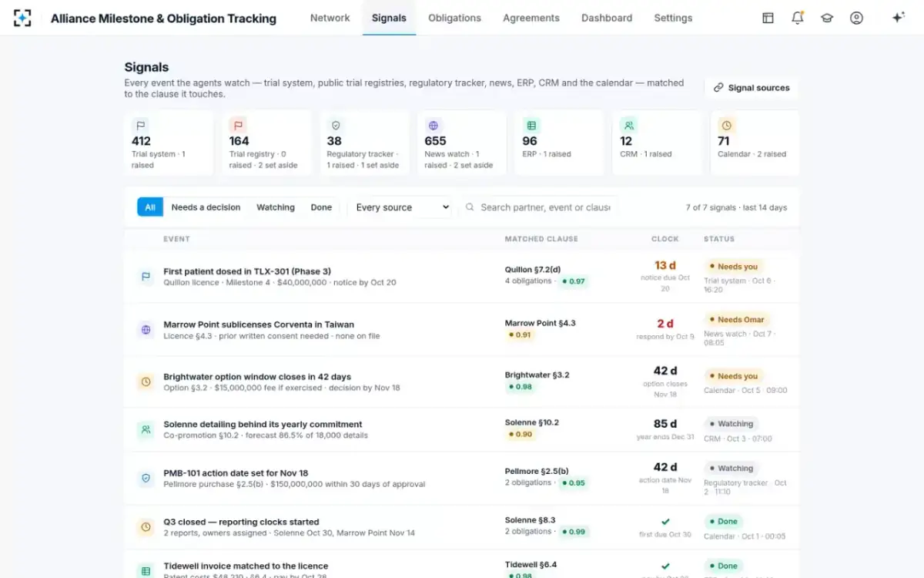
Task: Click the Pellmore §2.5(b) clause
Action: click(537, 471)
